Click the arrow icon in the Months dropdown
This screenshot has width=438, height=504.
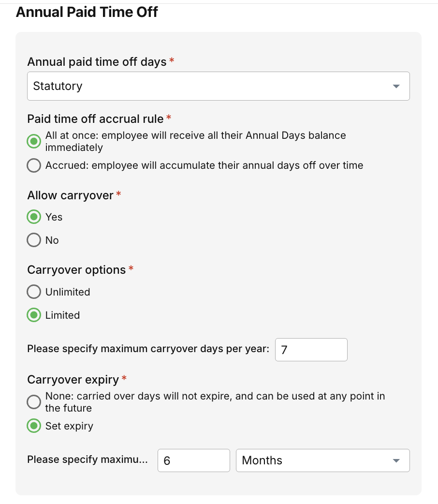(x=396, y=461)
